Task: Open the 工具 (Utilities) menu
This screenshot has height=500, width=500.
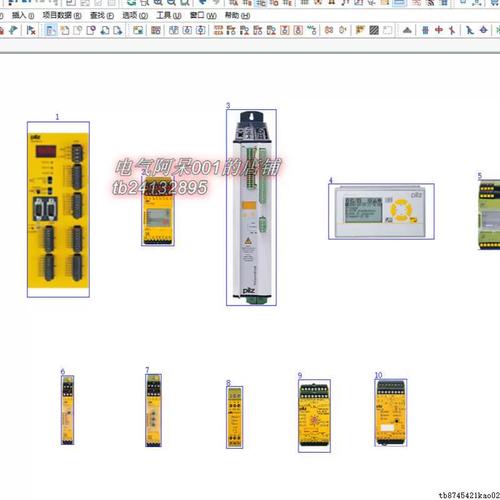Action: tap(169, 15)
